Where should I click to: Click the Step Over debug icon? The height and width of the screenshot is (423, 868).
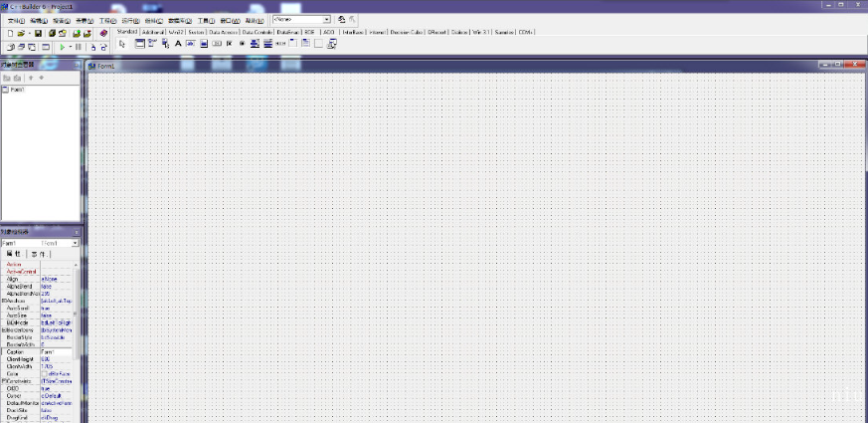pyautogui.click(x=103, y=47)
